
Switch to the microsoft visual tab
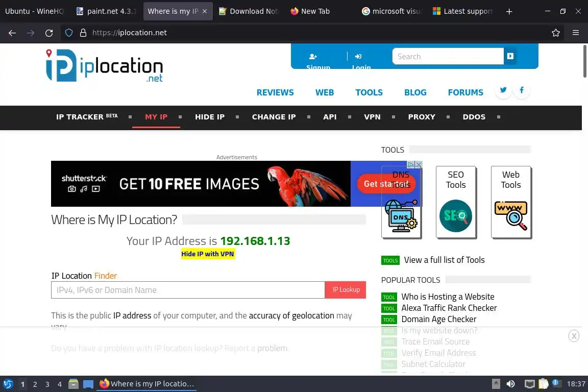pos(392,11)
